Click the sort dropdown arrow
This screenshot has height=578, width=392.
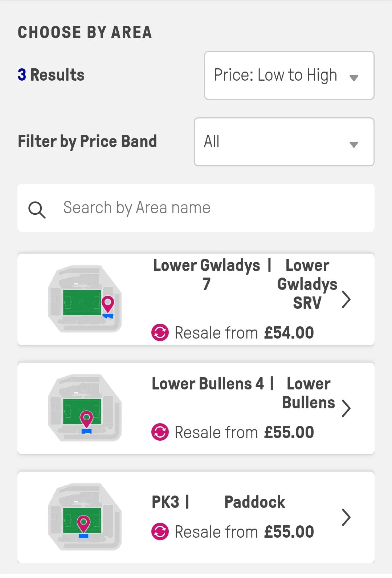tap(354, 78)
